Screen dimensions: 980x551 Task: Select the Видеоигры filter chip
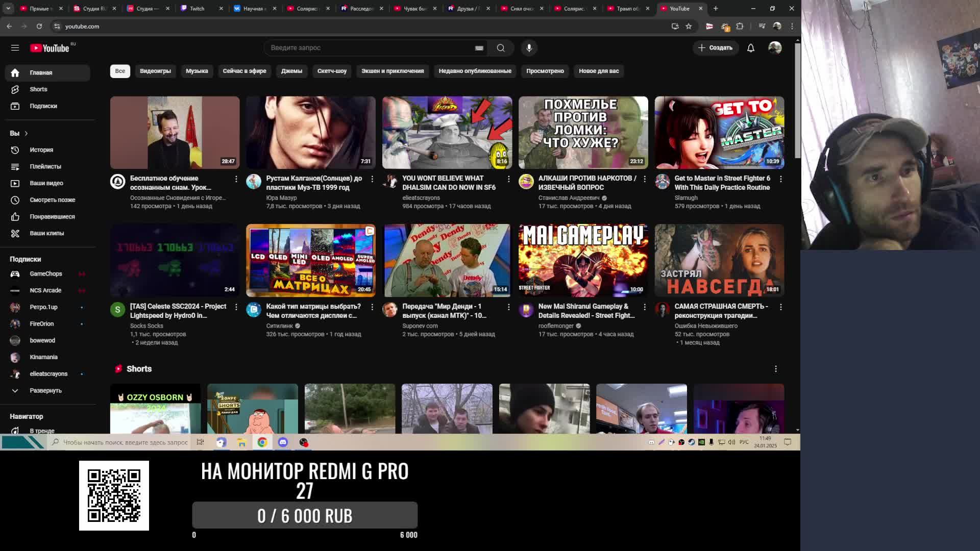coord(155,71)
